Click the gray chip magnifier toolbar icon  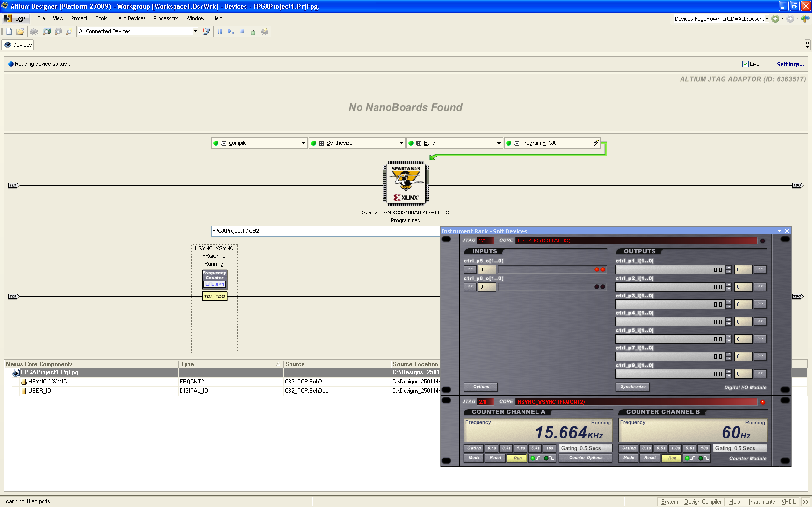(x=58, y=31)
